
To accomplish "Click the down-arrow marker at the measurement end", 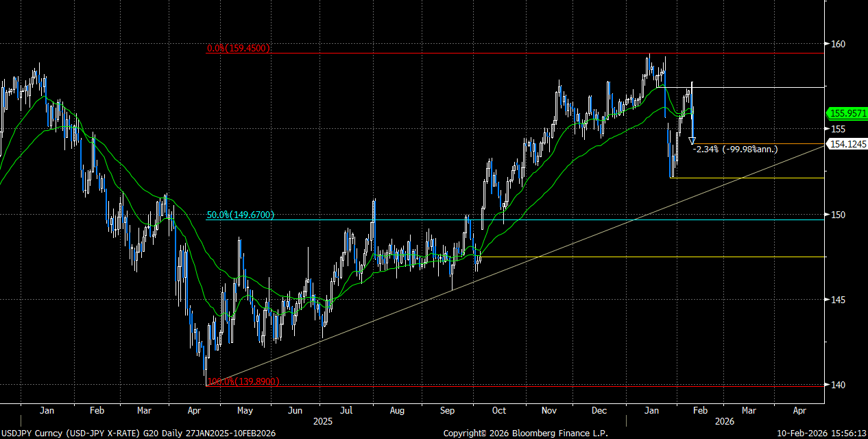I will pos(692,141).
